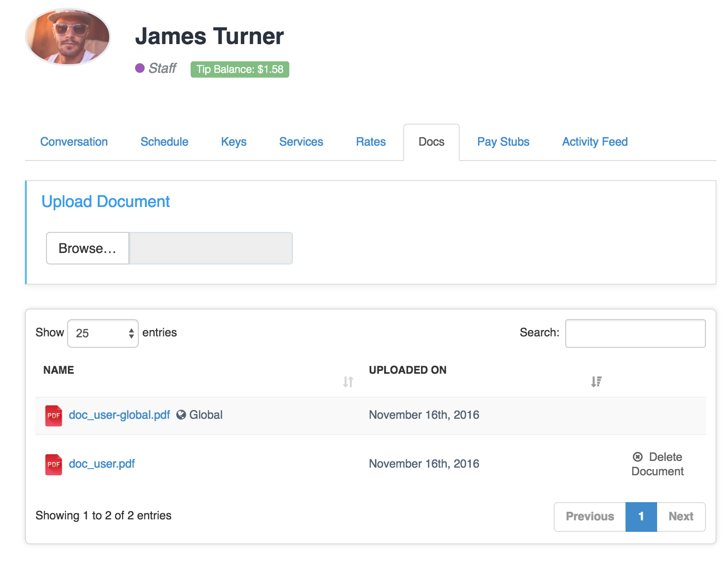The image size is (728, 574).
Task: Open the Schedule tab
Action: point(164,142)
